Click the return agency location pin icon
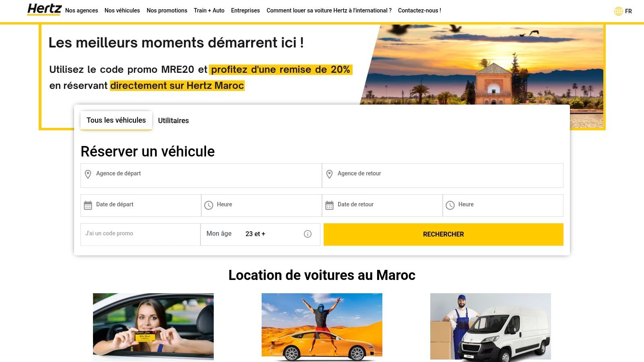644x362 pixels. [329, 174]
